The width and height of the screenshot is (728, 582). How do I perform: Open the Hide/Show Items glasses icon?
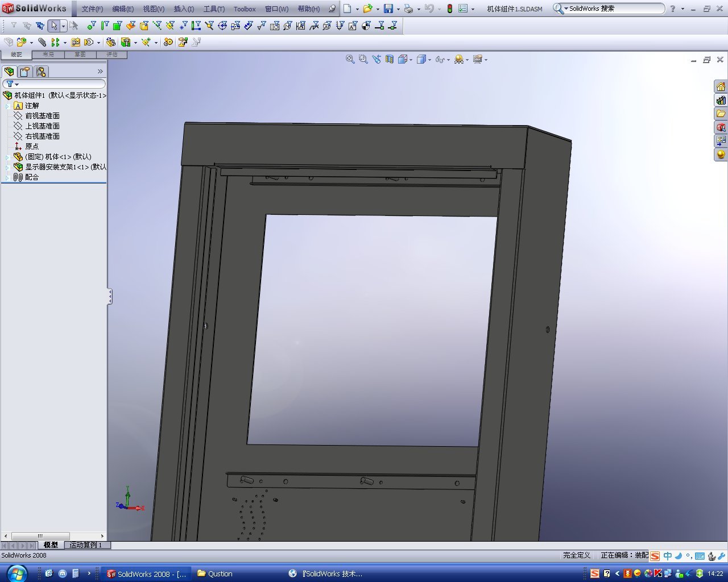pos(440,59)
